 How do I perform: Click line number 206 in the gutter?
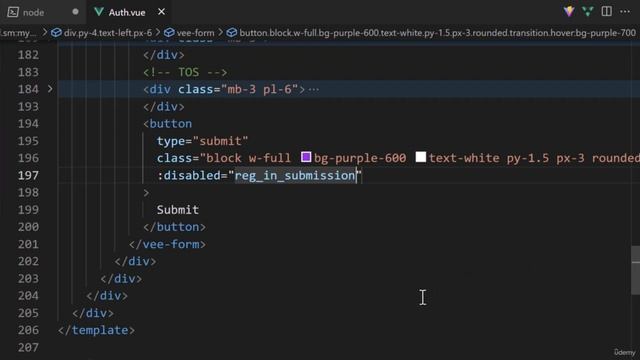[x=28, y=330]
